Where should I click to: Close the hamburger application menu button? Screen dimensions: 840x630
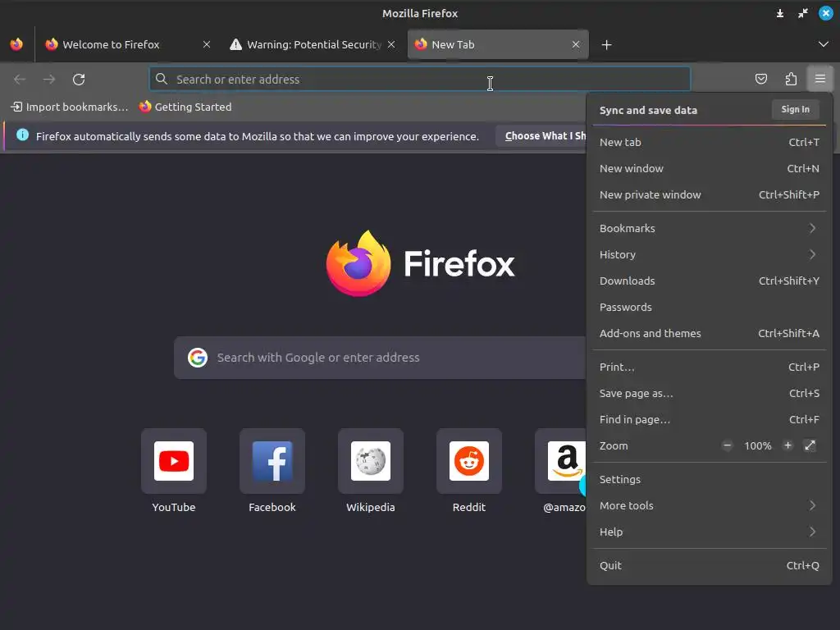[820, 79]
